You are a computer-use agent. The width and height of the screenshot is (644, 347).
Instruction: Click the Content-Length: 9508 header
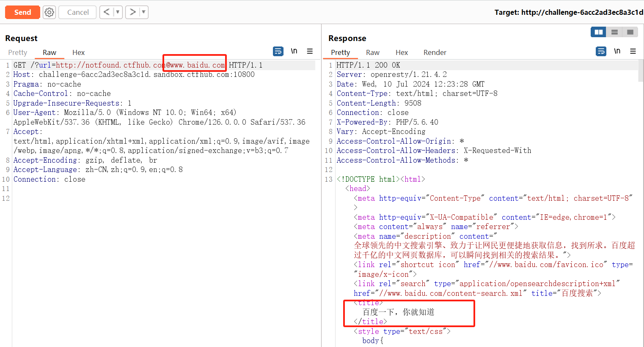[379, 103]
